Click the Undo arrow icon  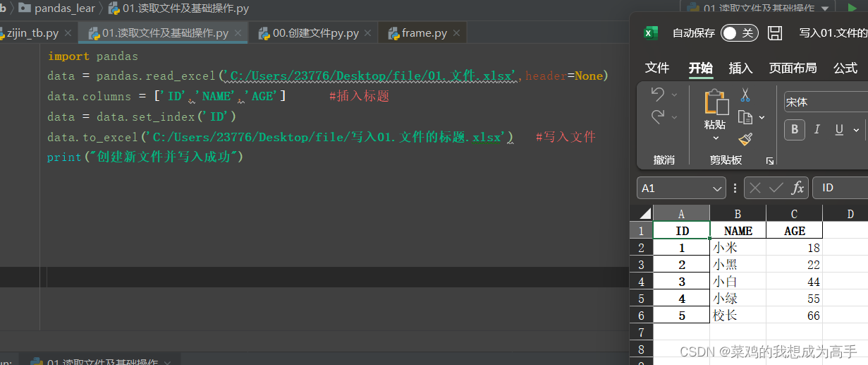pos(658,94)
